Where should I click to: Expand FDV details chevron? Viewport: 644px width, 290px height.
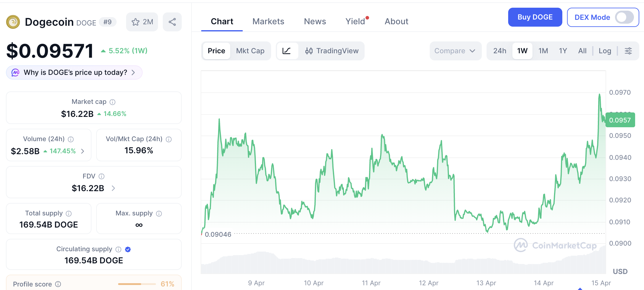113,188
